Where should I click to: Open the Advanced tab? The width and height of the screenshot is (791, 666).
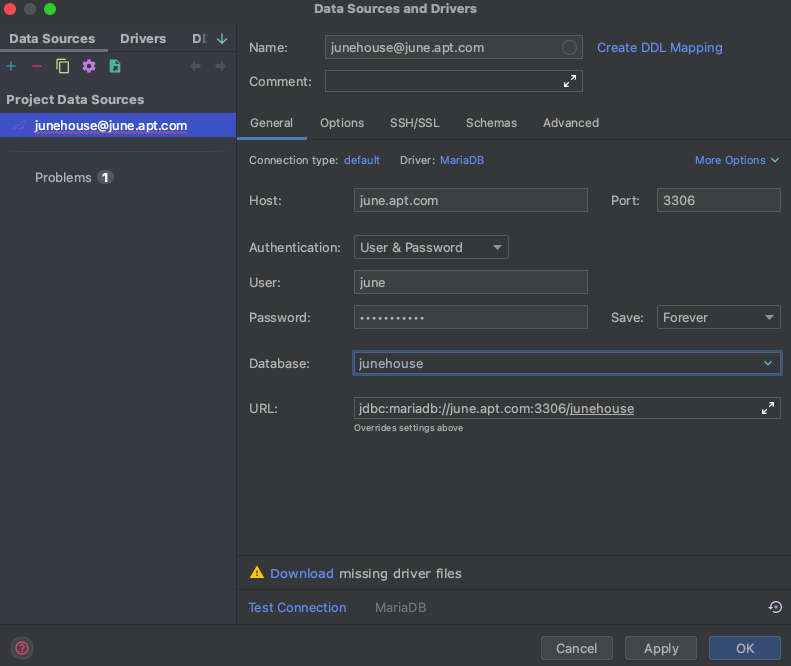571,123
